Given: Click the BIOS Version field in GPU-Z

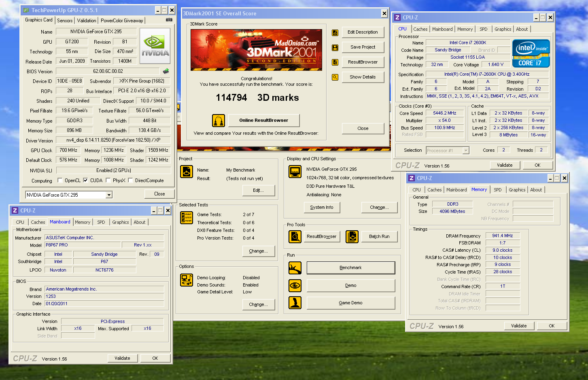Looking at the screenshot, I should (108, 71).
